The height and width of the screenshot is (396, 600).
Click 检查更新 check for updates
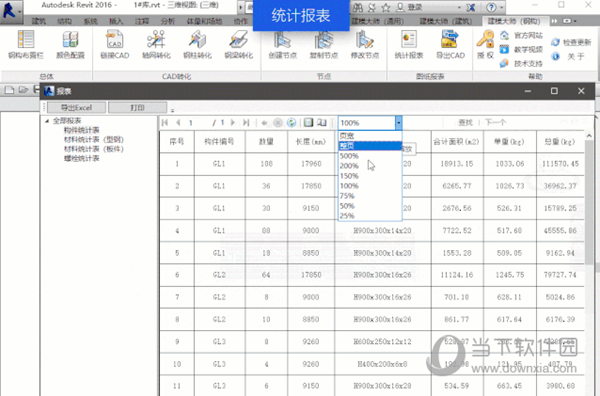tap(571, 42)
